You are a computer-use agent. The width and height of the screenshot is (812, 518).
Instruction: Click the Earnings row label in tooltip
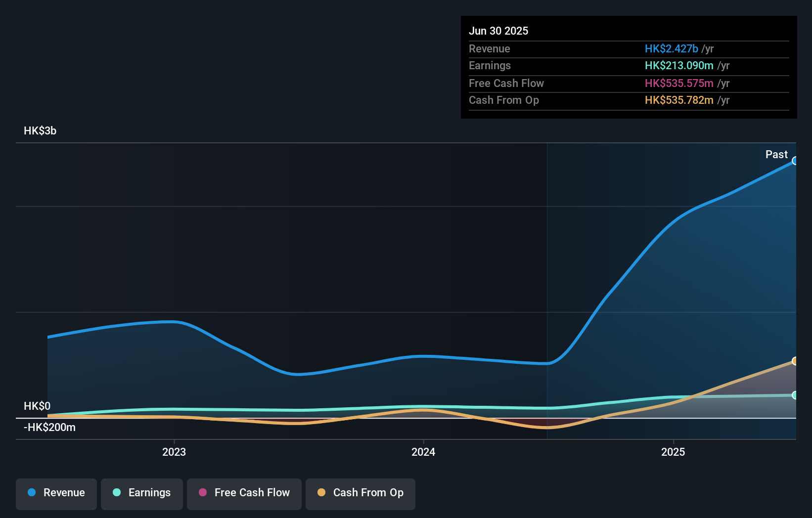tap(490, 66)
